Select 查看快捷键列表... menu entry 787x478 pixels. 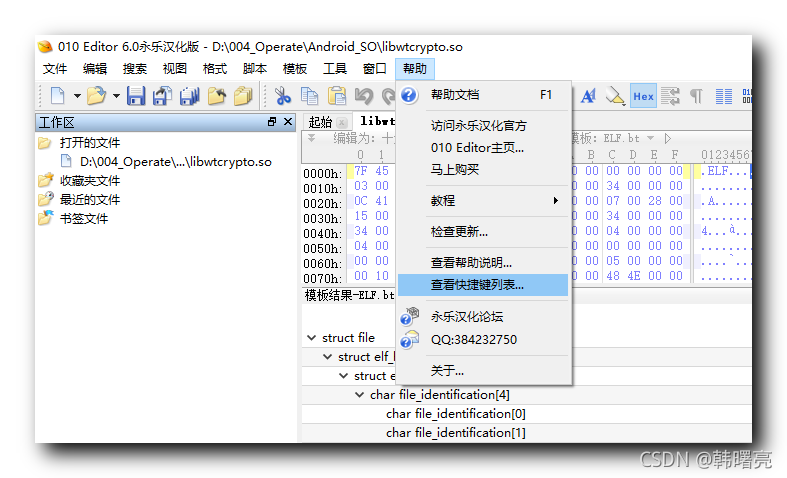click(x=483, y=285)
